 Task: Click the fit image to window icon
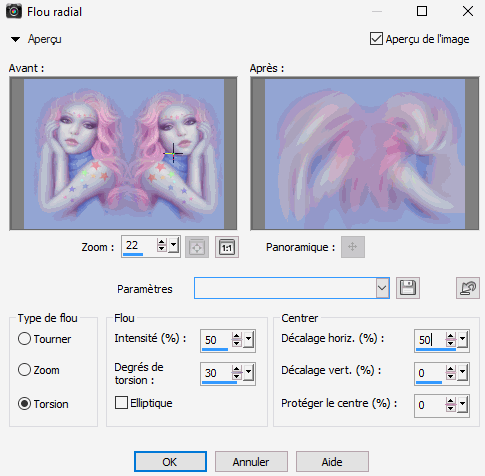(x=197, y=247)
